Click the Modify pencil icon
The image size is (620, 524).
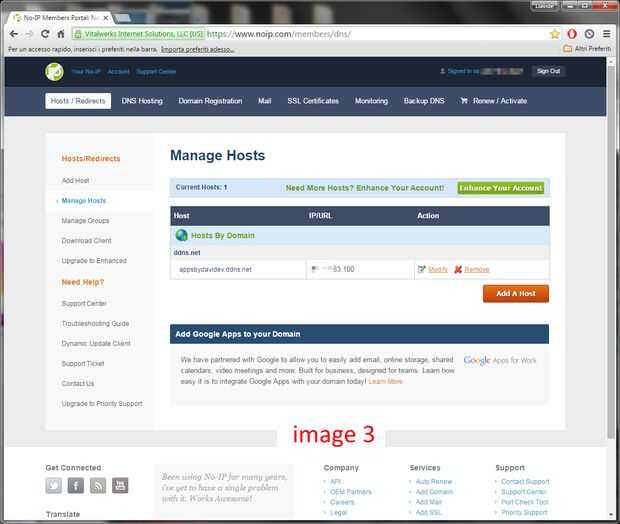422,269
